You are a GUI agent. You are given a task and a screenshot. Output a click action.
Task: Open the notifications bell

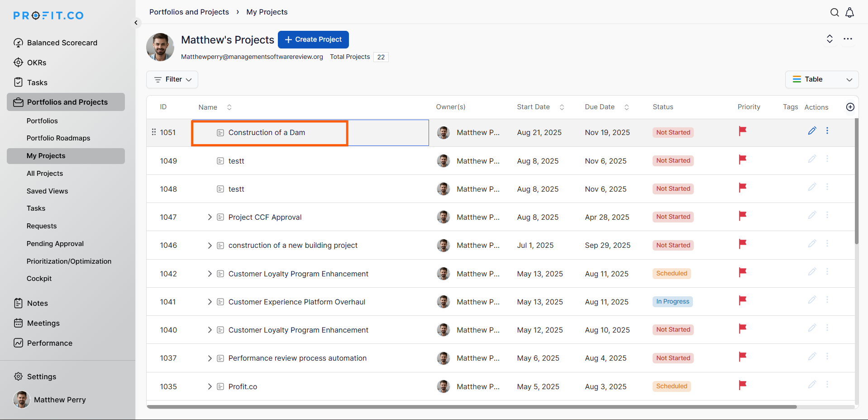click(x=850, y=12)
